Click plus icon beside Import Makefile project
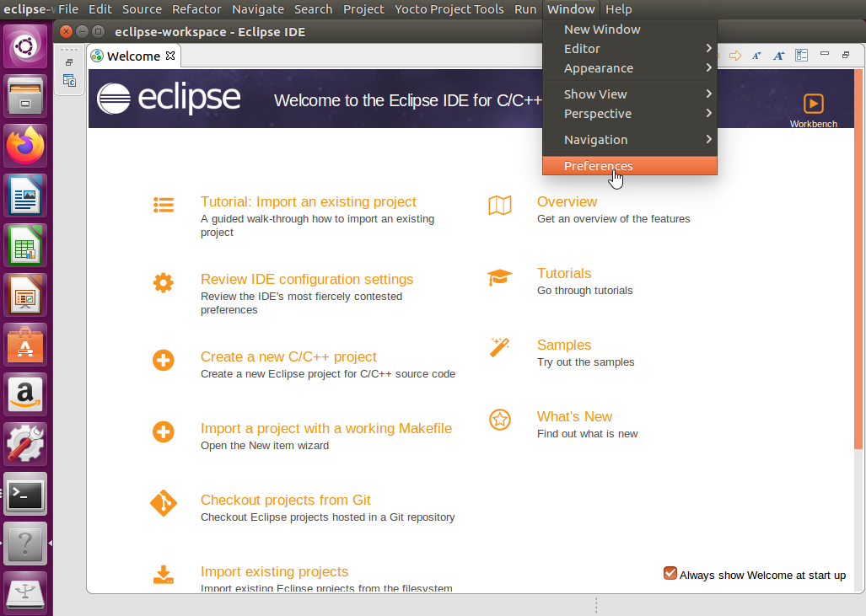The height and width of the screenshot is (616, 866). (x=164, y=431)
